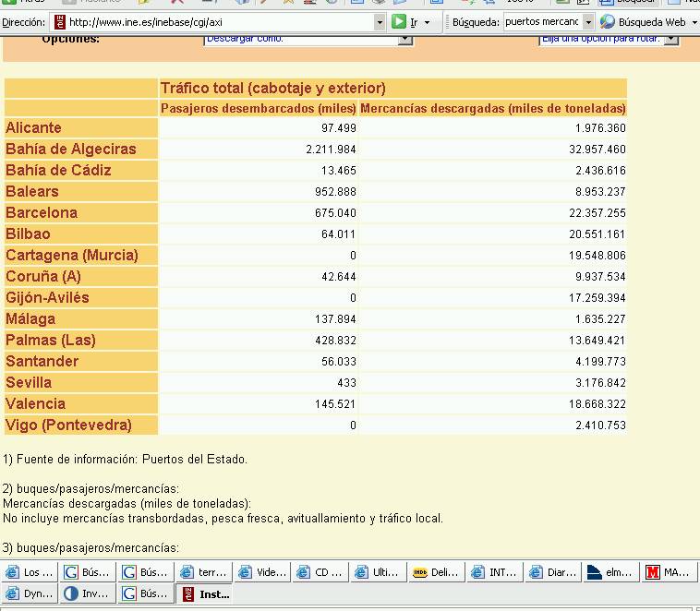The width and height of the screenshot is (700, 611).
Task: Click the Barcelona cargo value 22.357.255
Action: [597, 213]
